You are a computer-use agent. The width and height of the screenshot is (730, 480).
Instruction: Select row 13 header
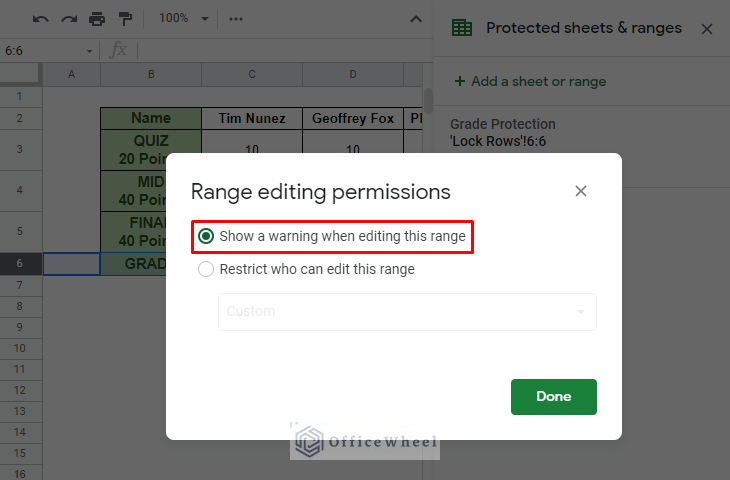click(19, 411)
